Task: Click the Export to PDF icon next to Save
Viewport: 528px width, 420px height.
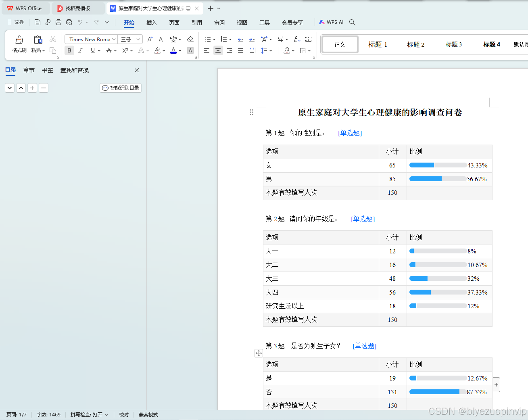Action: (48, 22)
